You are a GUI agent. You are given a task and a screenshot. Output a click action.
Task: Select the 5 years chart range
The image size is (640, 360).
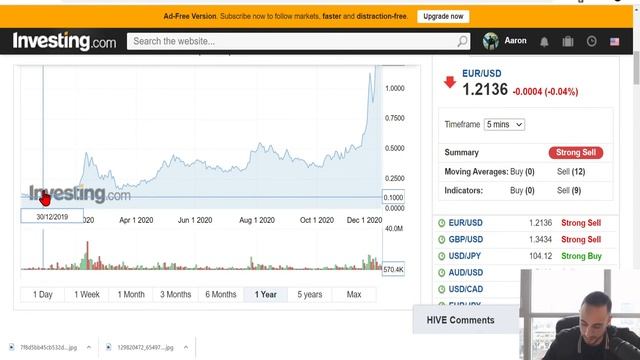point(309,294)
